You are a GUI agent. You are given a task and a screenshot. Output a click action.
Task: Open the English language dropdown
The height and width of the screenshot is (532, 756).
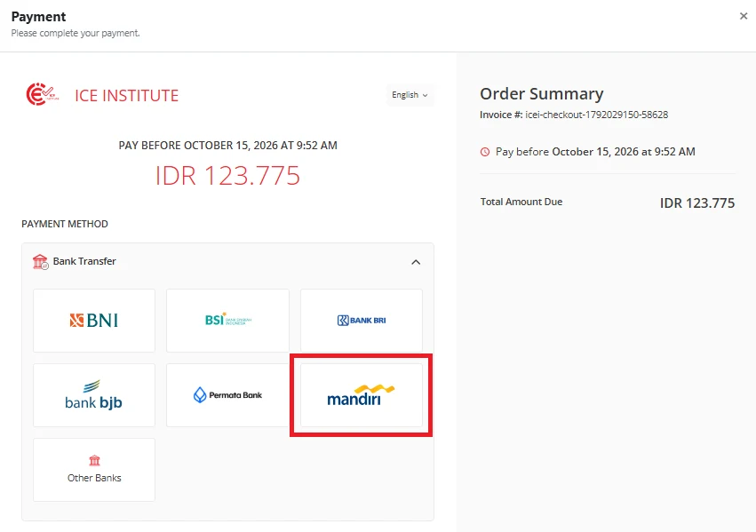pos(410,95)
